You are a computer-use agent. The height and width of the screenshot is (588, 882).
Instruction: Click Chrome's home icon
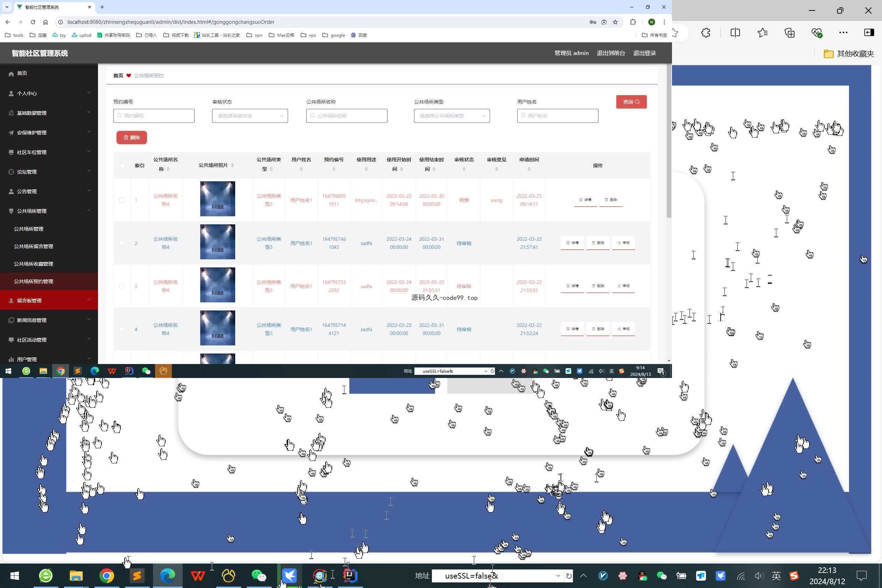pyautogui.click(x=45, y=22)
